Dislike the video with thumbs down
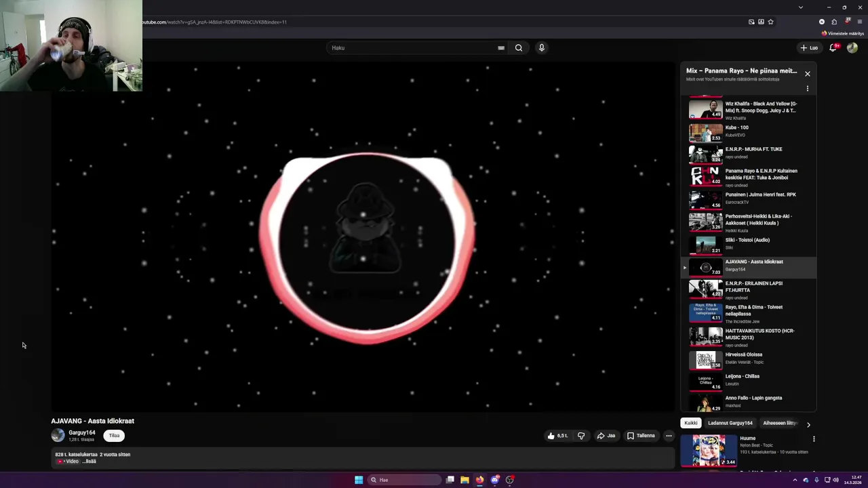 [x=581, y=436]
